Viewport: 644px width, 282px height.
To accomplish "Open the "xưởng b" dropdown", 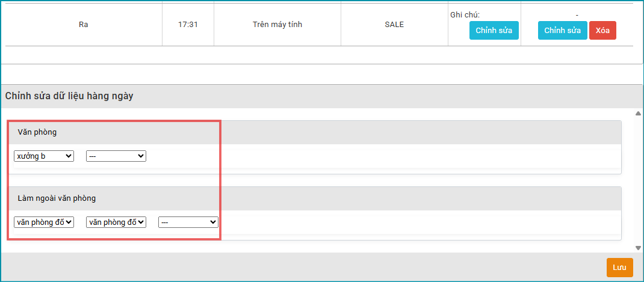I will coord(44,156).
